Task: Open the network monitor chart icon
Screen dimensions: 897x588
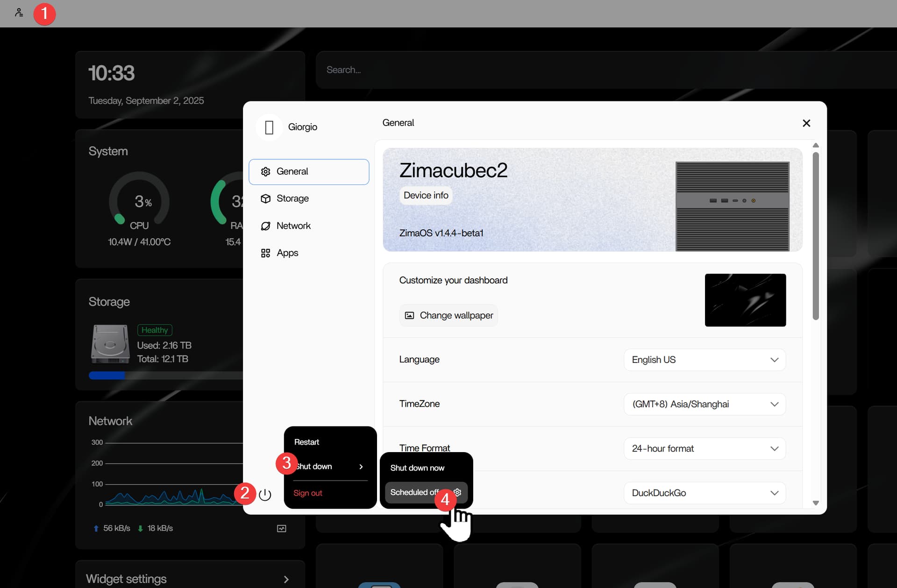Action: (x=281, y=528)
